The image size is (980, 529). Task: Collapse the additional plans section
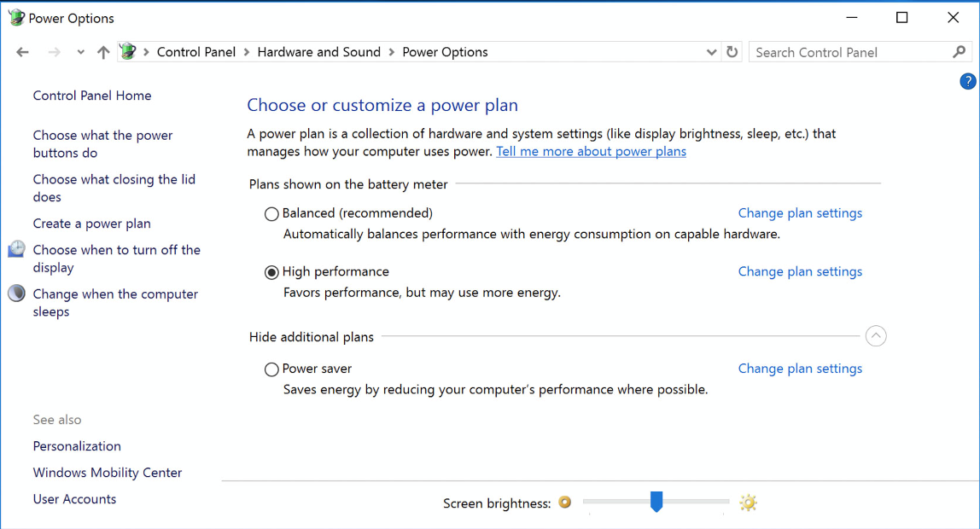pyautogui.click(x=875, y=336)
